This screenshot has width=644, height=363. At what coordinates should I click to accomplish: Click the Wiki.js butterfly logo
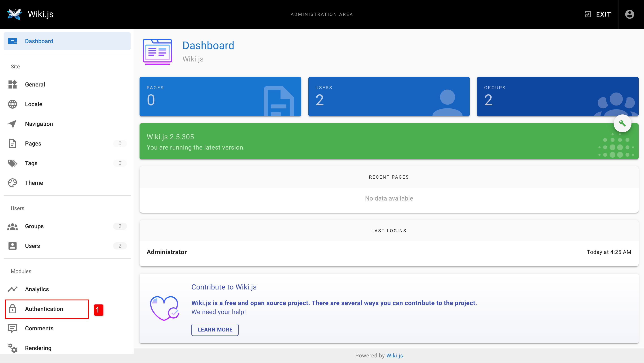(14, 14)
